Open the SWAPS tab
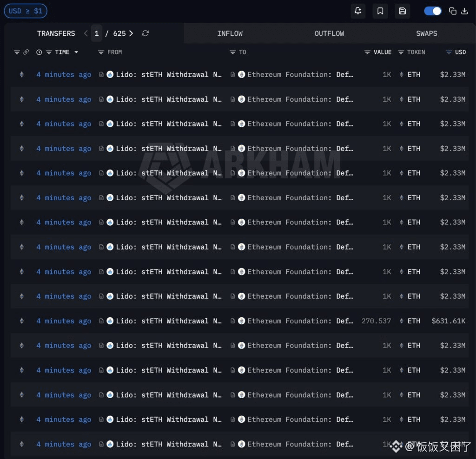 pos(427,33)
